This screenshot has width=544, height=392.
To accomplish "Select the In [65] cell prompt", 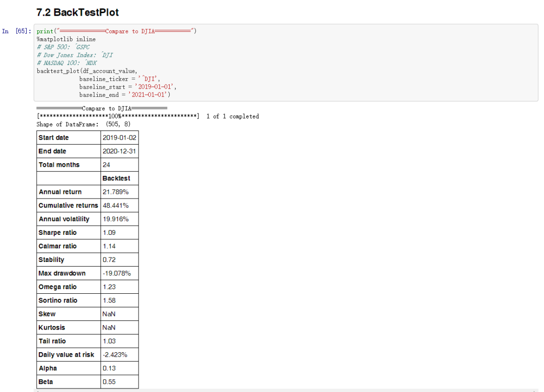I will pyautogui.click(x=16, y=31).
